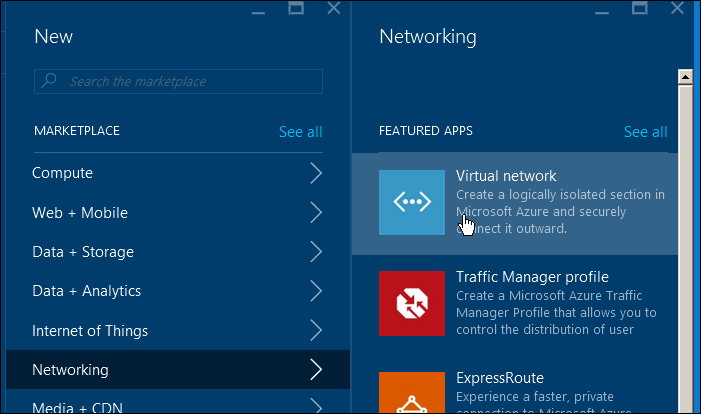The width and height of the screenshot is (701, 414).
Task: Select the Networking category
Action: click(178, 370)
